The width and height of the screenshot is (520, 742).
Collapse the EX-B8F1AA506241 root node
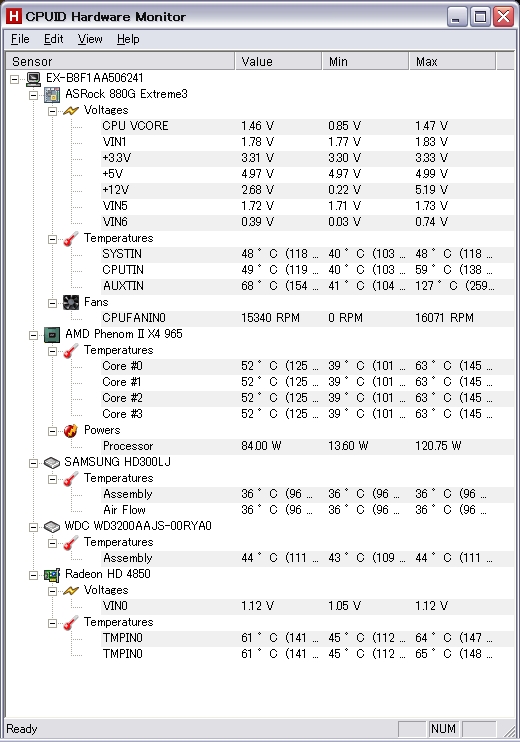click(x=15, y=79)
